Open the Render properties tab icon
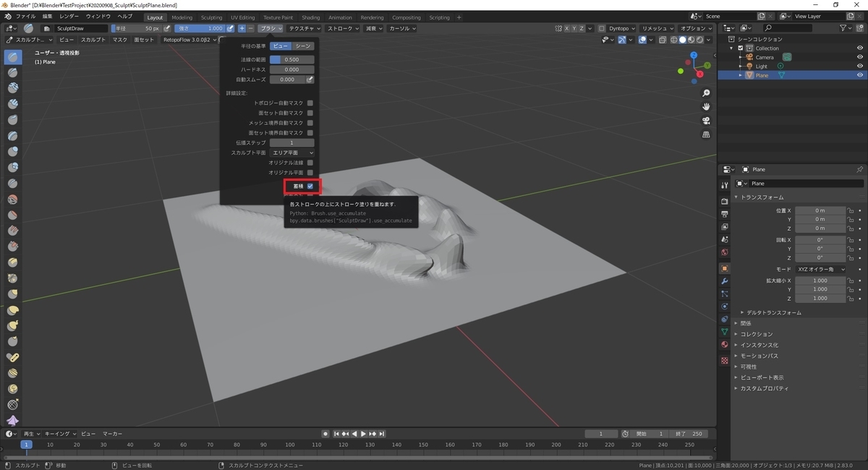 coord(724,200)
